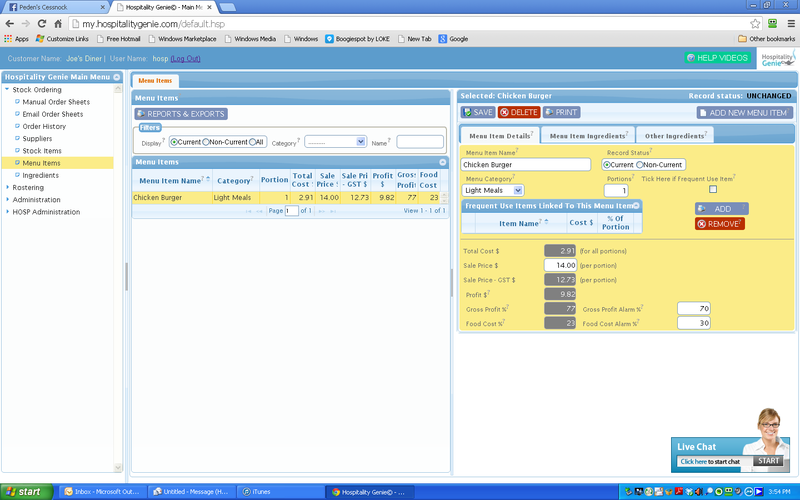Switch to Menu Item Ingredients tab
Image resolution: width=800 pixels, height=500 pixels.
[x=588, y=136]
